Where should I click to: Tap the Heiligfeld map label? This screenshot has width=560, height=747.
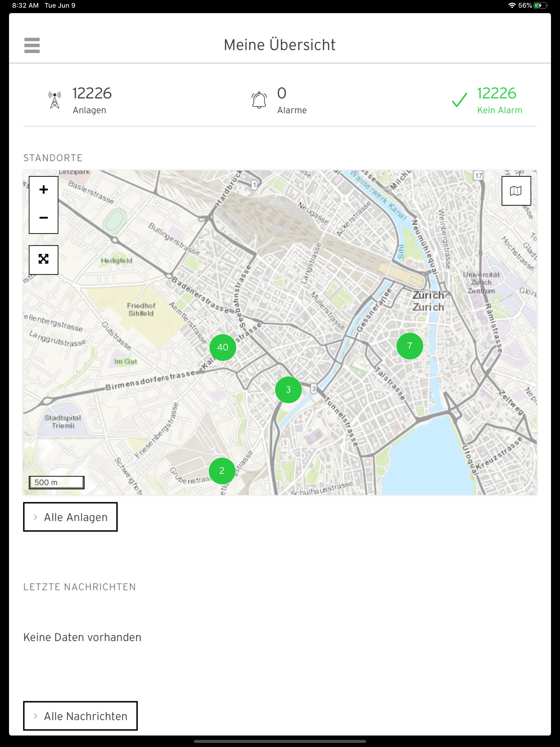pyautogui.click(x=116, y=260)
